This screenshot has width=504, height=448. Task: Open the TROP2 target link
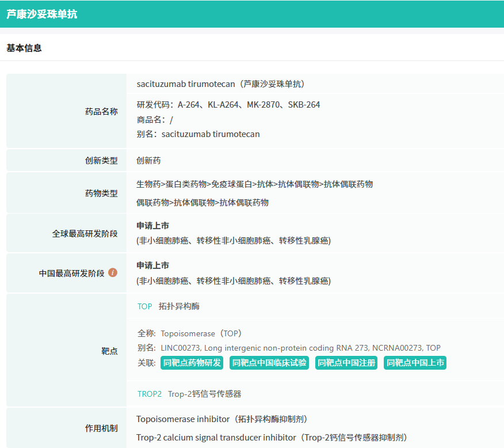pos(150,394)
